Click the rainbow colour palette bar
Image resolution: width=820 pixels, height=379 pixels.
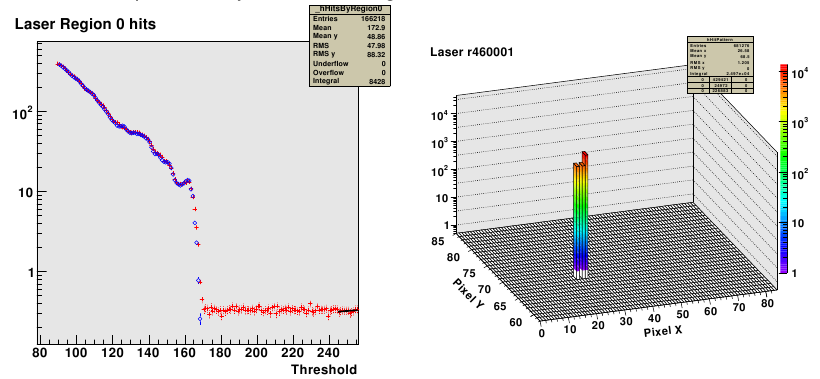pyautogui.click(x=784, y=168)
